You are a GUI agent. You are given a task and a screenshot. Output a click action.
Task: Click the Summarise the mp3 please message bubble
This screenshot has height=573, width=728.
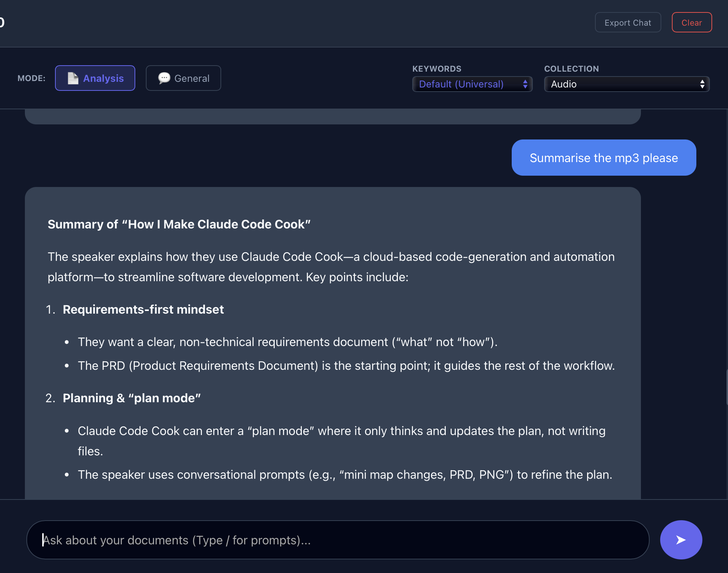point(603,158)
